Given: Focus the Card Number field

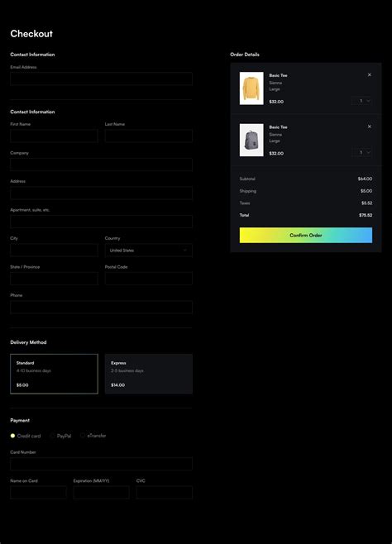Looking at the screenshot, I should [101, 464].
